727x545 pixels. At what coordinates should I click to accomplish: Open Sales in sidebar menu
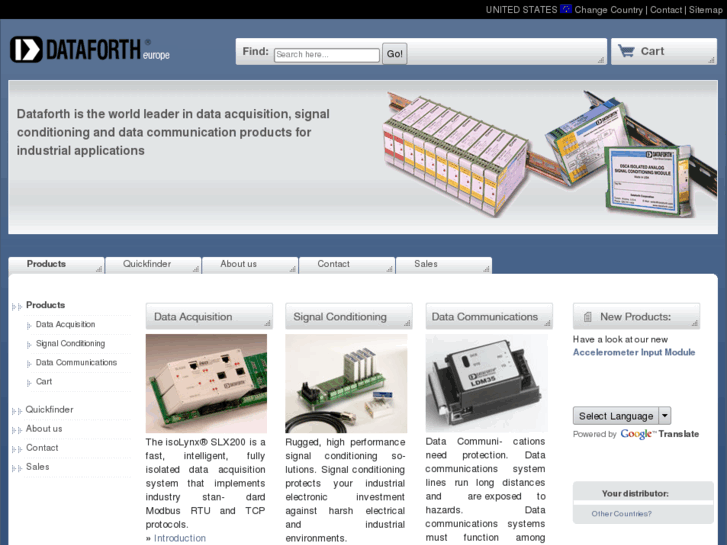click(x=38, y=467)
